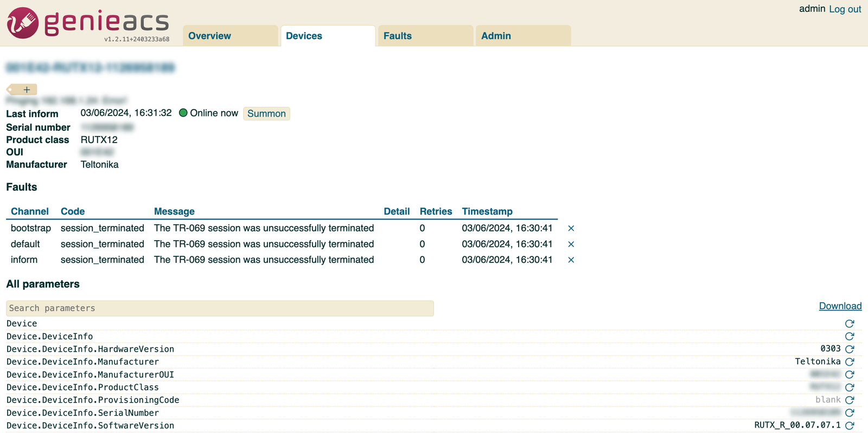
Task: Log out of the admin account
Action: [845, 9]
